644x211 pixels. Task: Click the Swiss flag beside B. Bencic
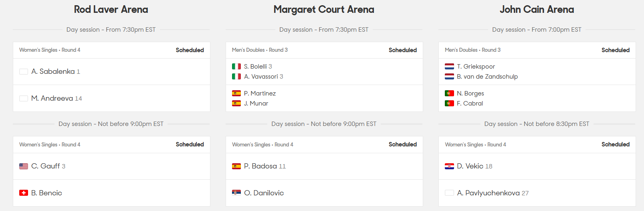coord(24,193)
